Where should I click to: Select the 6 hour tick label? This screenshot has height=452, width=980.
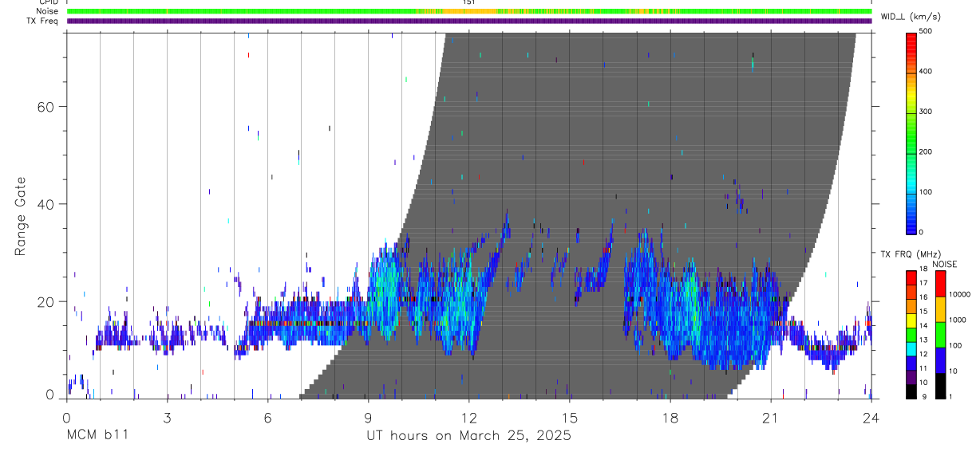tap(268, 419)
